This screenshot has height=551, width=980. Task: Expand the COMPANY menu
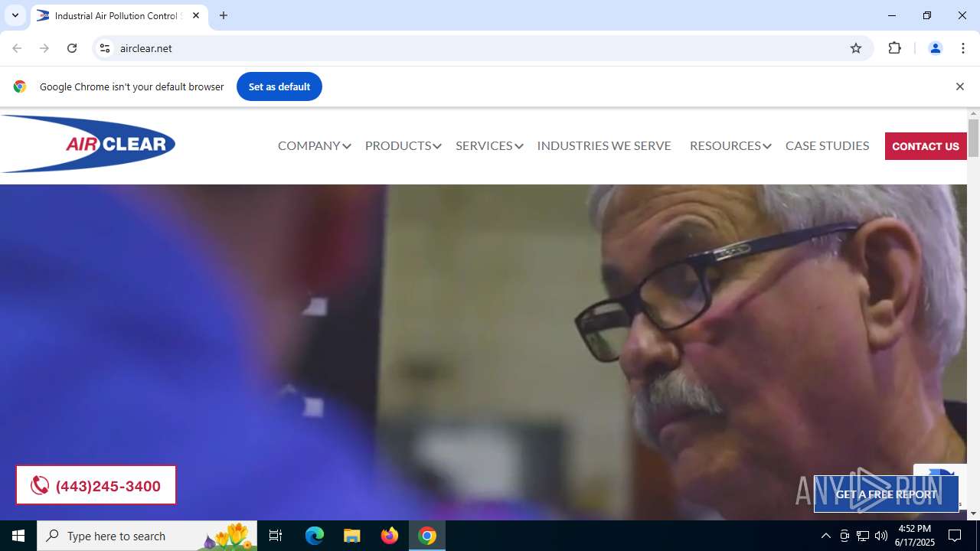[314, 145]
